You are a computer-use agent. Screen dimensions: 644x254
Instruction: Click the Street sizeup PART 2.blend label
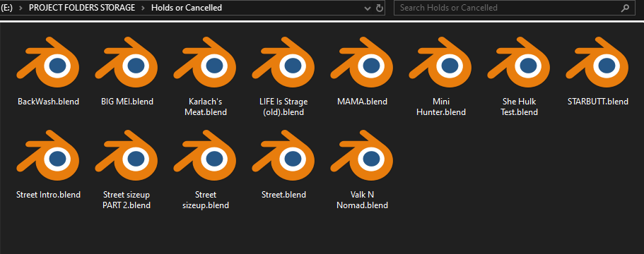coord(127,200)
